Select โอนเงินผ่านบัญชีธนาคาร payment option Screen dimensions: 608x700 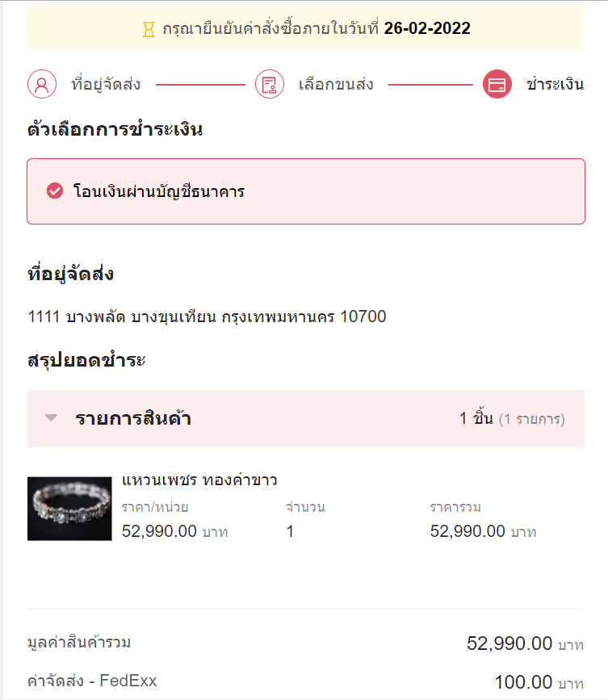tap(306, 191)
